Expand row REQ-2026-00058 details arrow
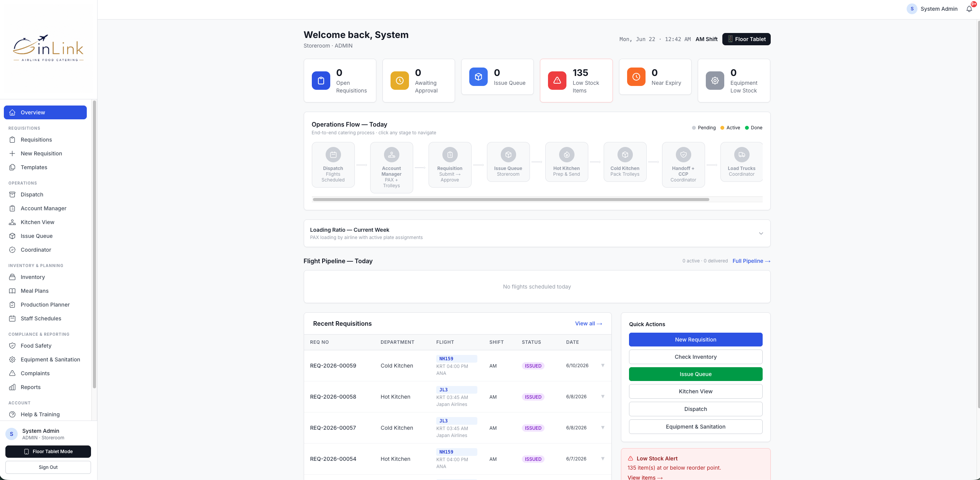 [603, 397]
